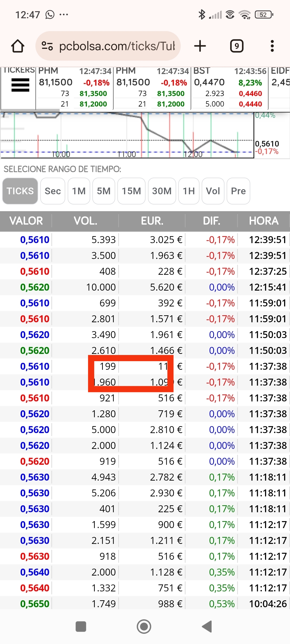Open the tab switcher showing 9
This screenshot has width=290, height=644.
pyautogui.click(x=237, y=46)
